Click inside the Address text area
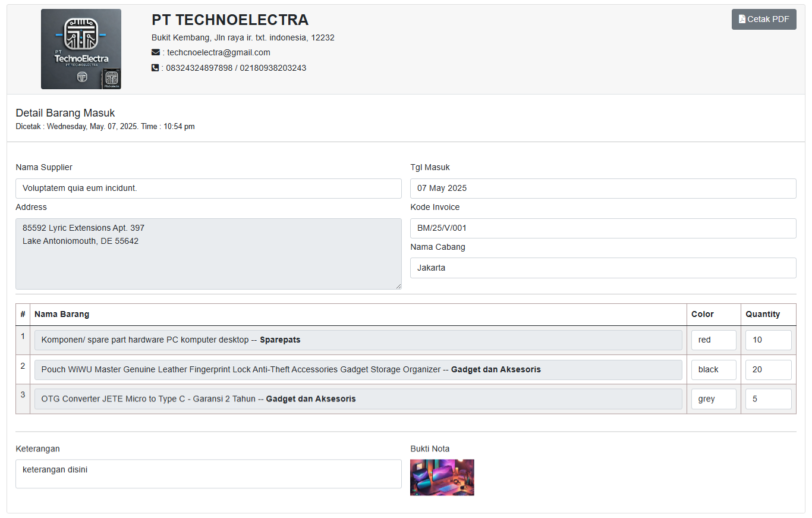This screenshot has height=518, width=812. (x=208, y=254)
